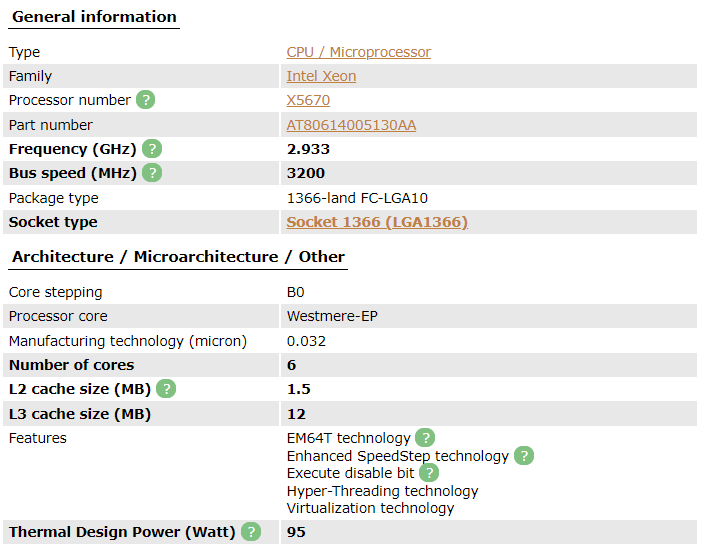The height and width of the screenshot is (558, 704).
Task: Select the Hyper-Threading technology feature text
Action: 383,491
